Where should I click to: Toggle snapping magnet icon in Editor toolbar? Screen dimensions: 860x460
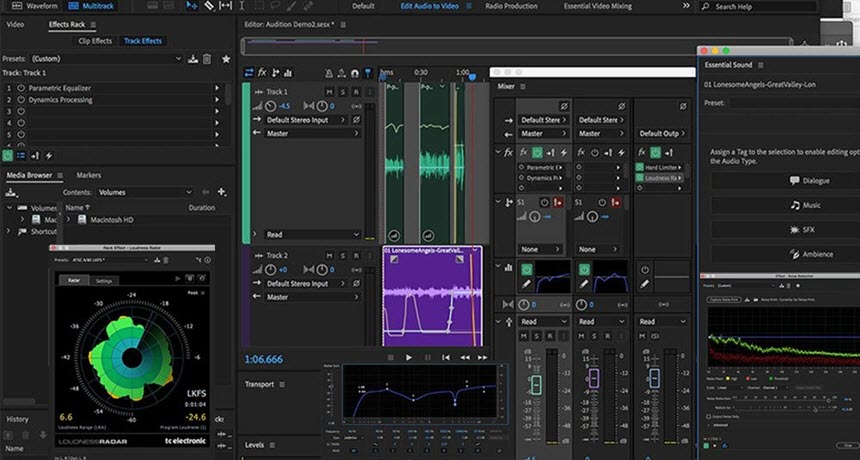[355, 73]
